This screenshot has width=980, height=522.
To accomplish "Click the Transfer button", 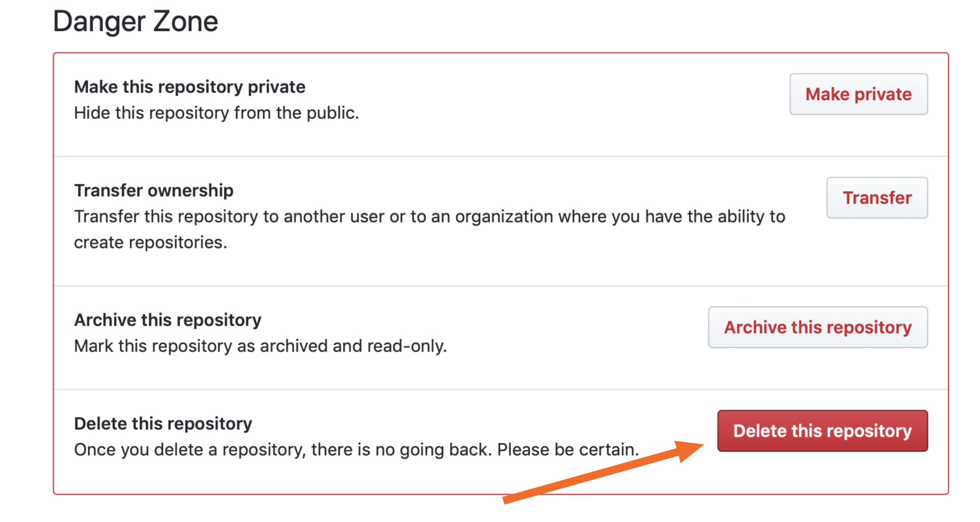I will point(877,197).
